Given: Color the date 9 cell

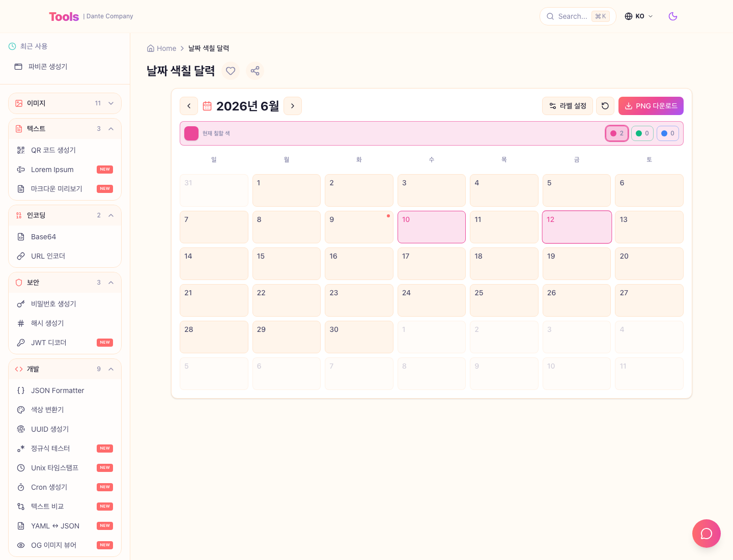Looking at the screenshot, I should (359, 227).
